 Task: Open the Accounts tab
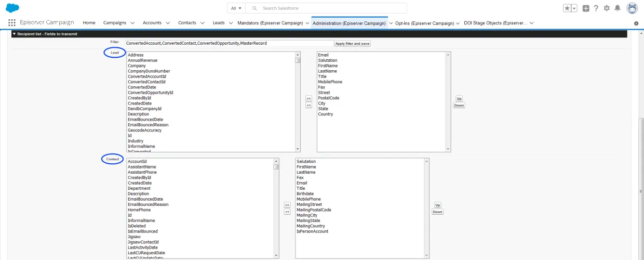[x=152, y=23]
